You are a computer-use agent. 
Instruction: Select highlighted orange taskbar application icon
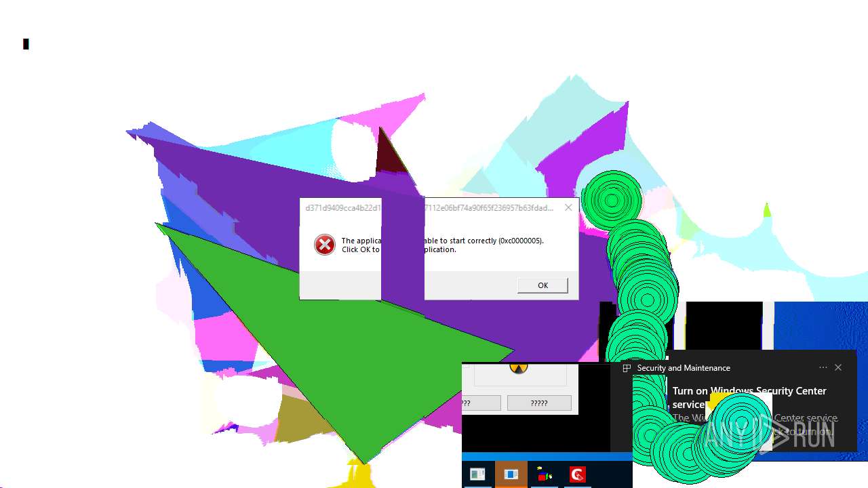coord(511,474)
